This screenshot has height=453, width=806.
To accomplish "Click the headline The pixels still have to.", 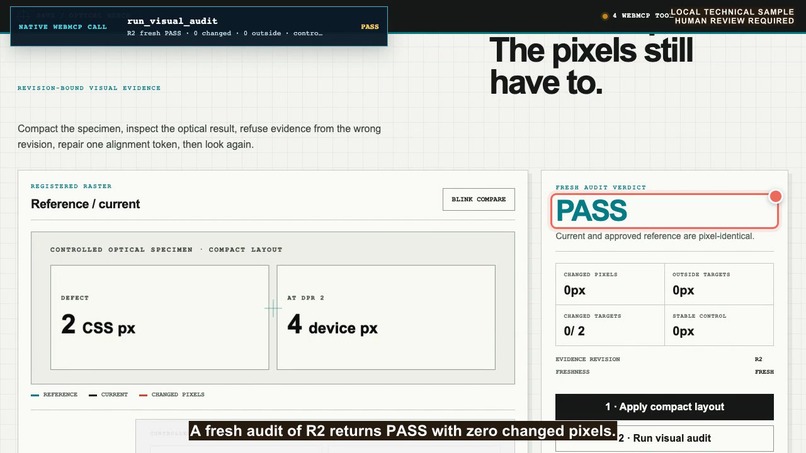I will tap(591, 66).
